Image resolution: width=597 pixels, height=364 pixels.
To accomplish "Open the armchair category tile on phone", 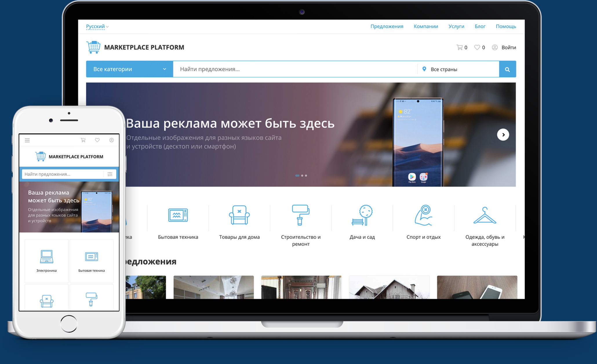I will click(47, 298).
